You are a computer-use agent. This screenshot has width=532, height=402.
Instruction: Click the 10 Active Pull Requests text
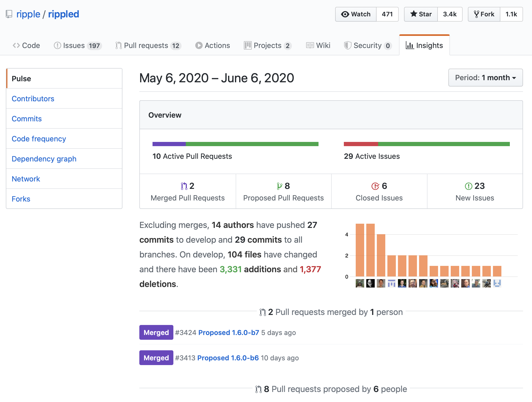pos(192,156)
